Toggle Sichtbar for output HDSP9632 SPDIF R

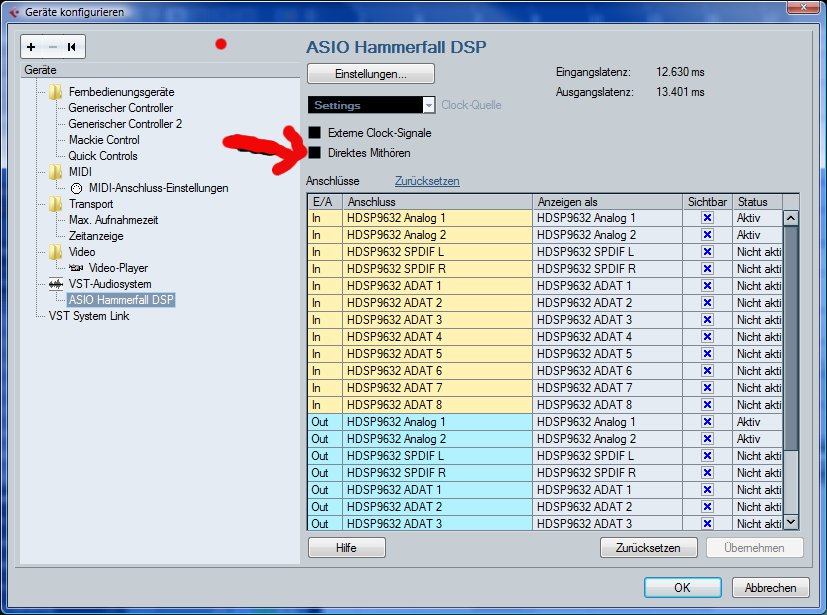tap(707, 473)
